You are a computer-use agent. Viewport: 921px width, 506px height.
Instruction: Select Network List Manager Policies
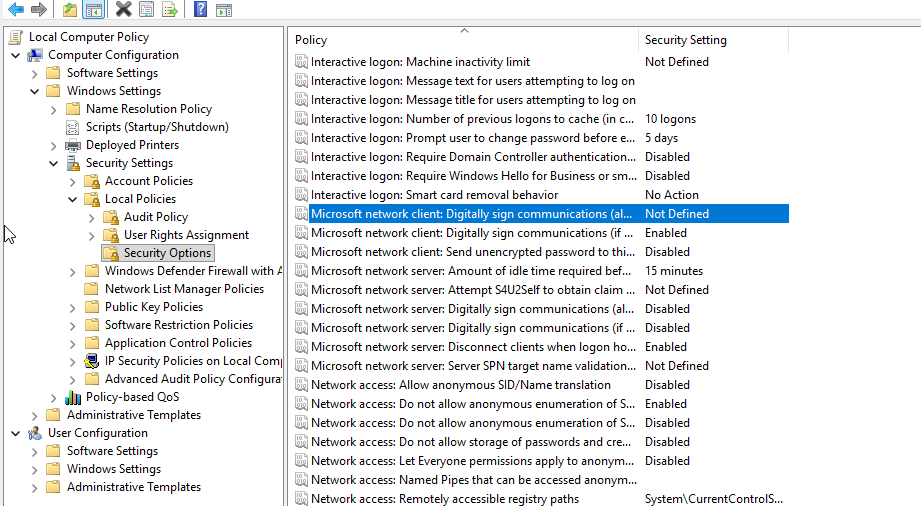pyautogui.click(x=184, y=289)
